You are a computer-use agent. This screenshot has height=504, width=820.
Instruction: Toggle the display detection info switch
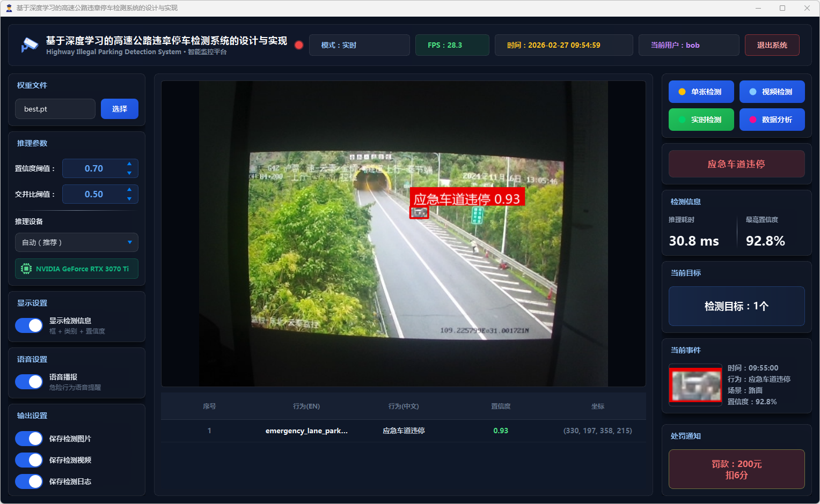(x=29, y=325)
